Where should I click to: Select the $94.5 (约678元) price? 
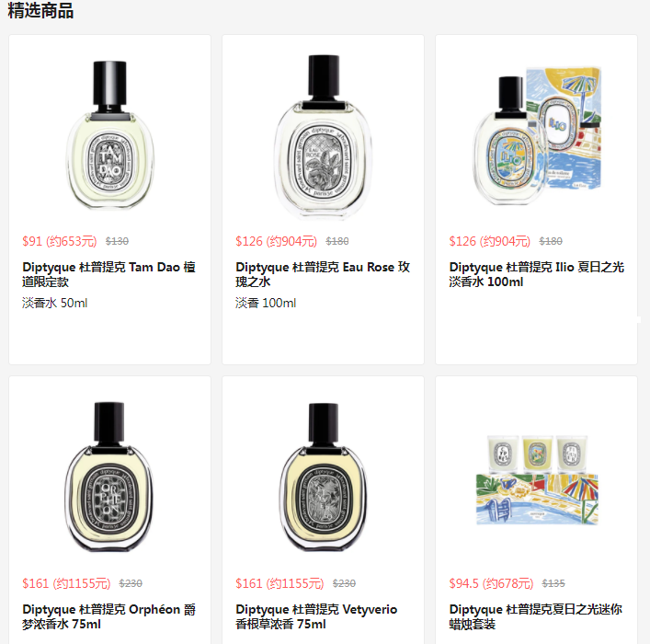pos(491,583)
